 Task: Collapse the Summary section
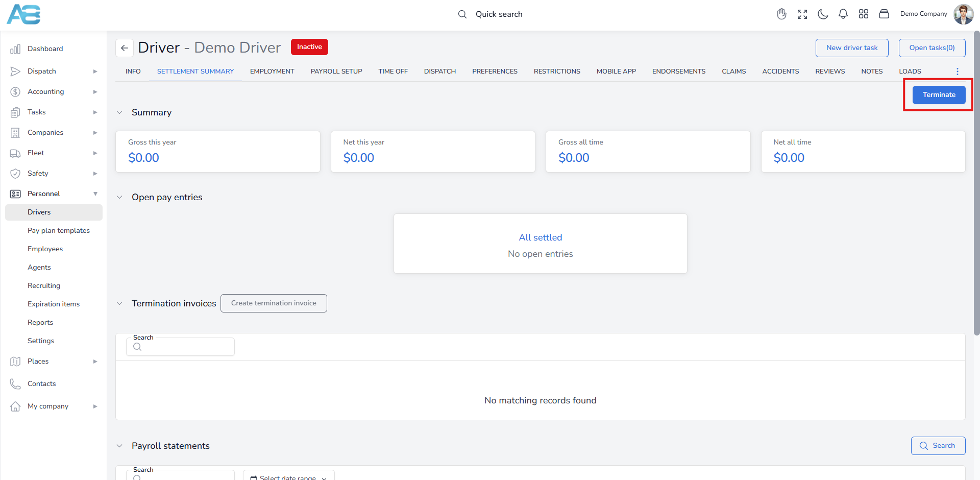tap(119, 112)
